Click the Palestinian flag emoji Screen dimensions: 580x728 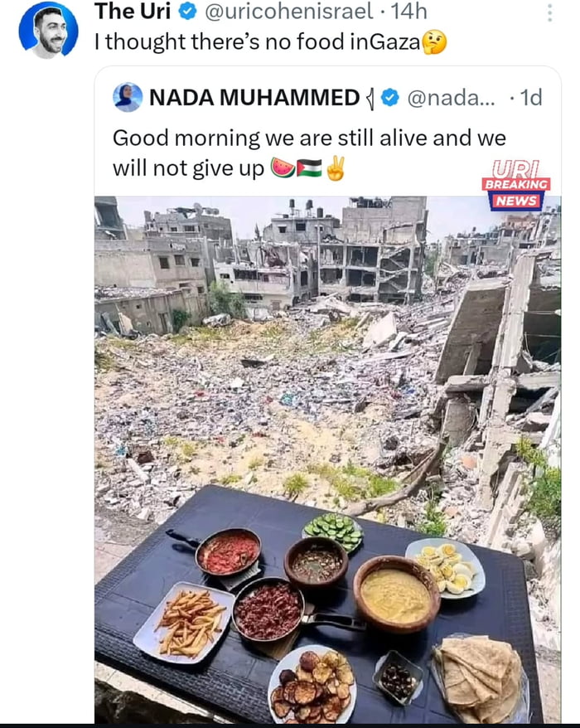(309, 168)
